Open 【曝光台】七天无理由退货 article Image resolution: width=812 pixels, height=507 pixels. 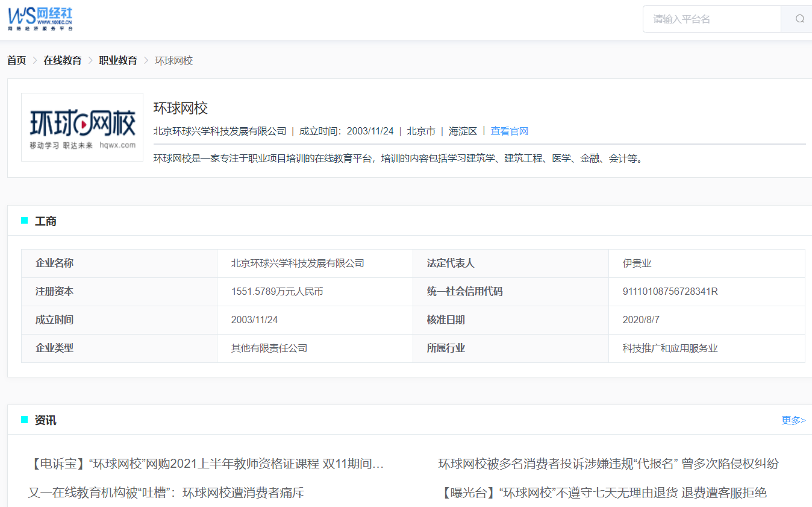603,493
